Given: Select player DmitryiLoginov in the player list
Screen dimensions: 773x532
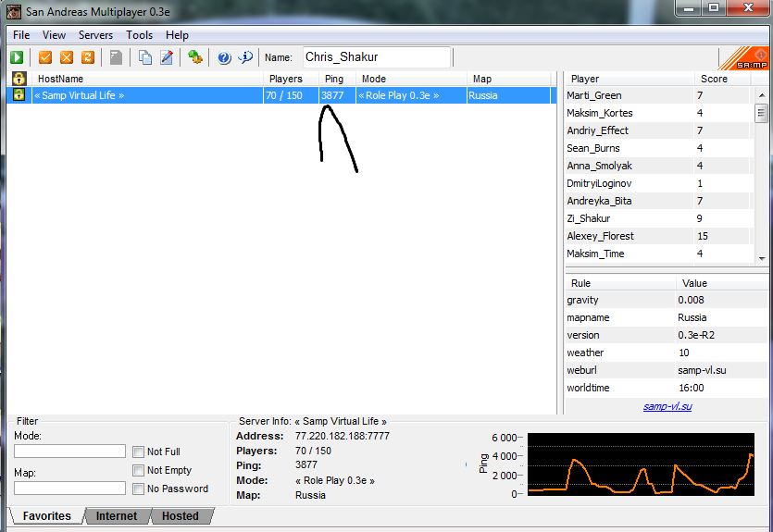Looking at the screenshot, I should [x=660, y=183].
